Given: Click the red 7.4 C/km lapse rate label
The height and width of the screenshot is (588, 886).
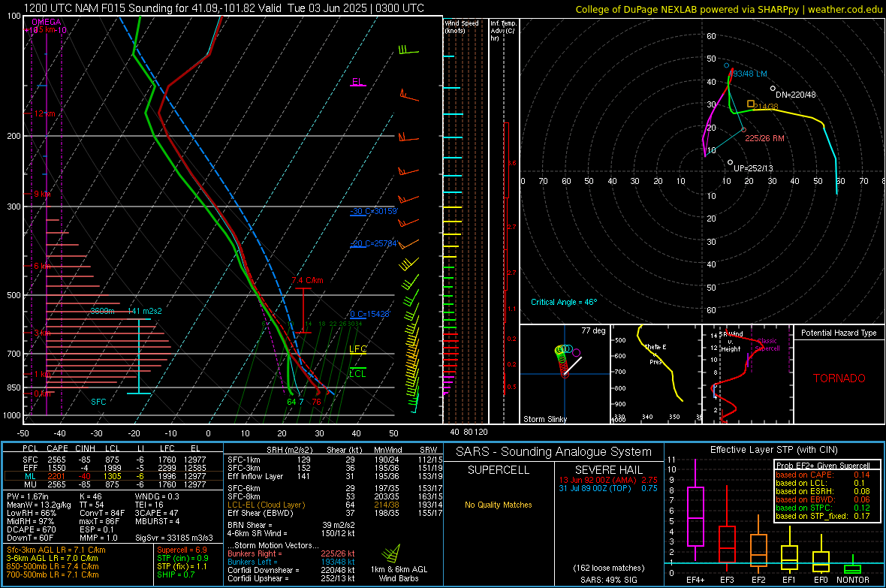Looking at the screenshot, I should (307, 280).
